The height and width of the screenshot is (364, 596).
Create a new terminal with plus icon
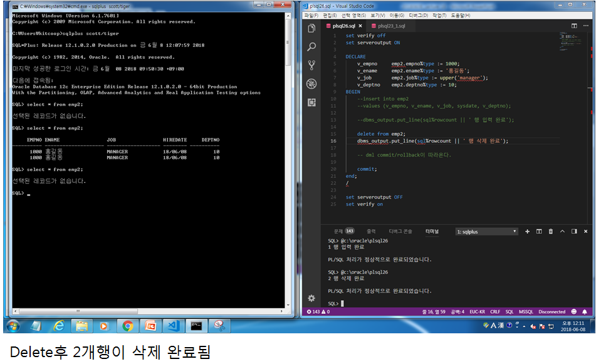527,231
